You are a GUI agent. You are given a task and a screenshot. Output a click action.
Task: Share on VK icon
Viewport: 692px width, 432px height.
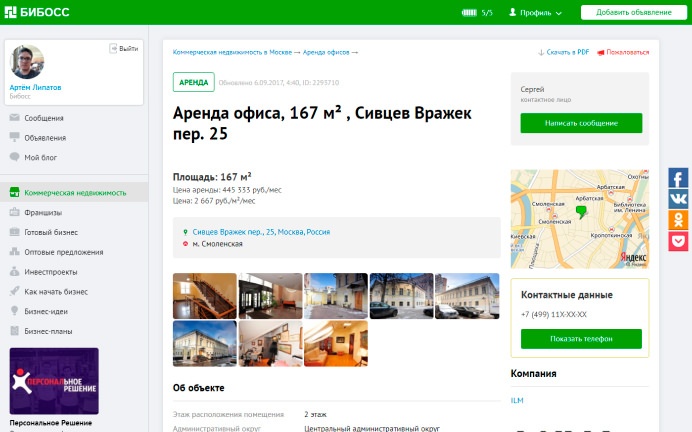pyautogui.click(x=678, y=199)
